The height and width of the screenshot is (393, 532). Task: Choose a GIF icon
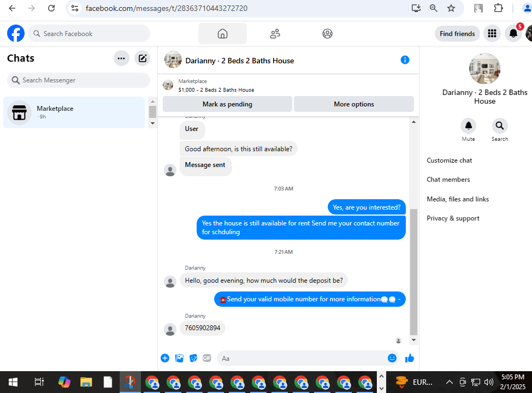(207, 358)
